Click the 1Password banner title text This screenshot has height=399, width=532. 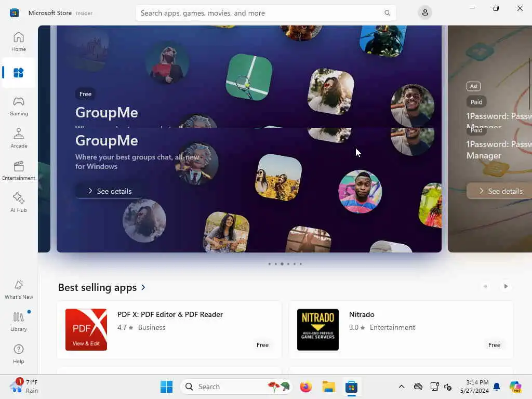coord(499,150)
